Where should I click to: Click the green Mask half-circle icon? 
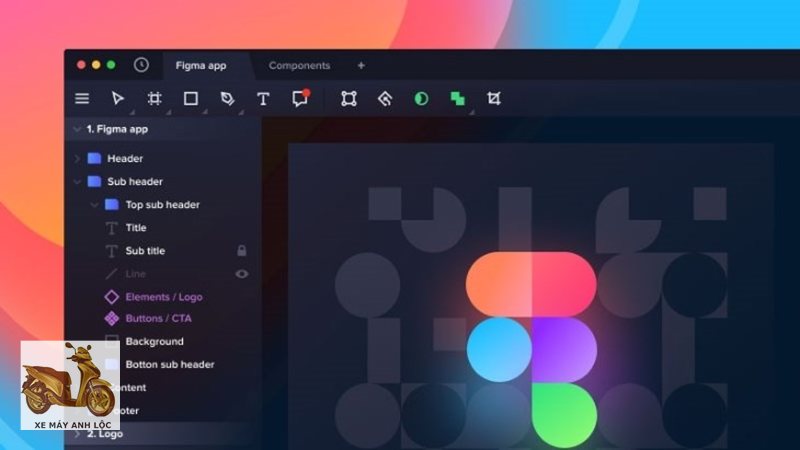point(421,98)
